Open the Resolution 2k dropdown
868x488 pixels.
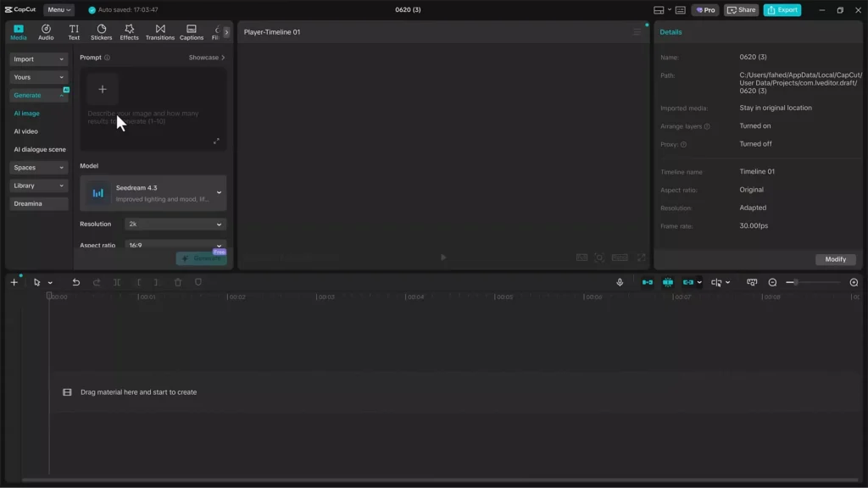pos(175,224)
